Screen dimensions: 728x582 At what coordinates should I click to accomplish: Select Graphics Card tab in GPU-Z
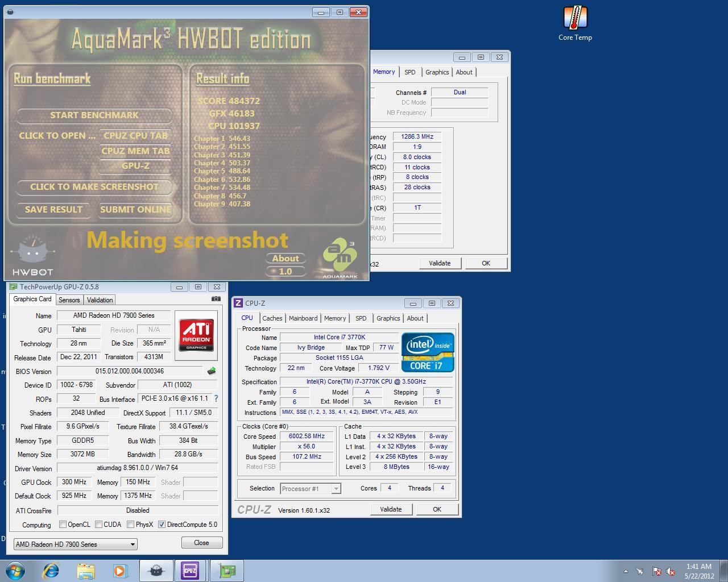[32, 299]
